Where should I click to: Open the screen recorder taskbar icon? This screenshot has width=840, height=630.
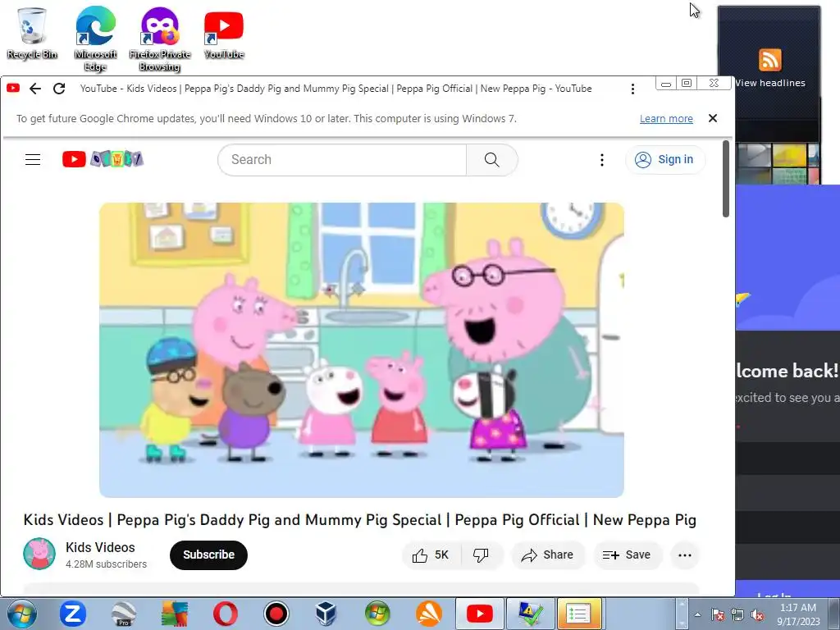[x=276, y=614]
